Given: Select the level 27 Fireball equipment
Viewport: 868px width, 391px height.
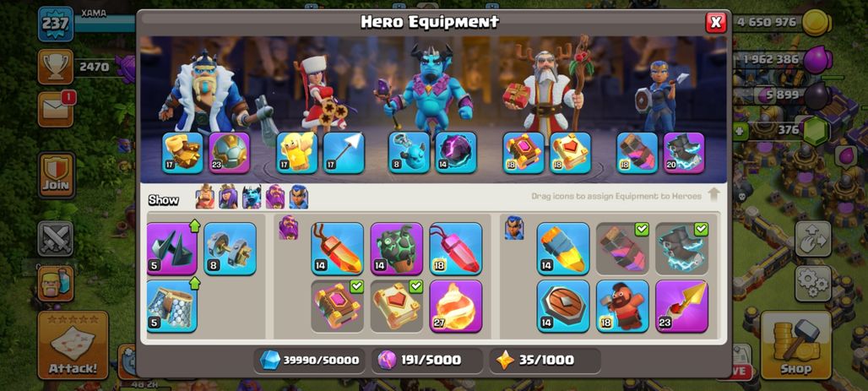Looking at the screenshot, I should pyautogui.click(x=456, y=307).
